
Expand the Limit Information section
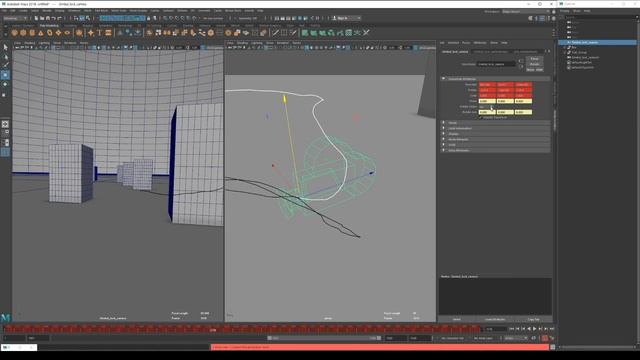[496, 128]
